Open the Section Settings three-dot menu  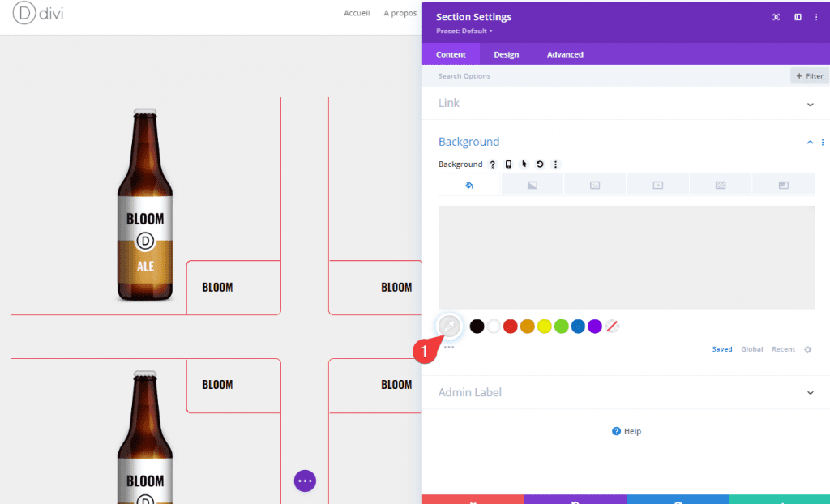816,17
